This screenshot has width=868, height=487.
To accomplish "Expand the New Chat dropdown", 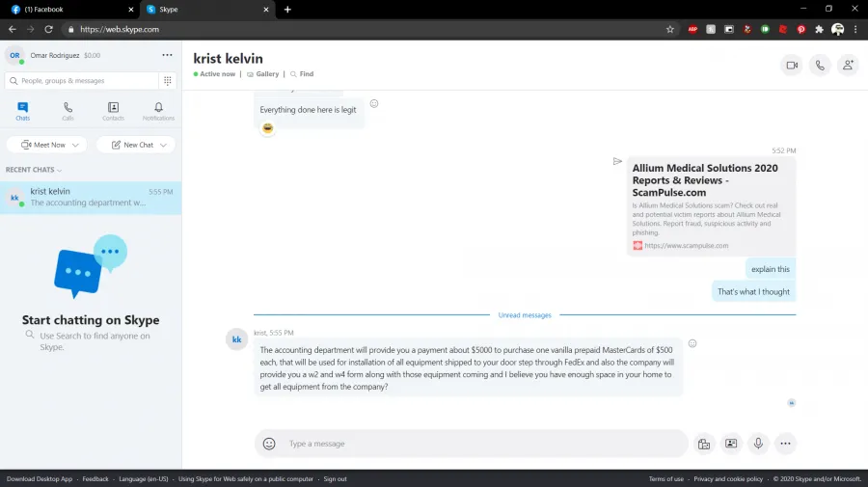I will [163, 145].
